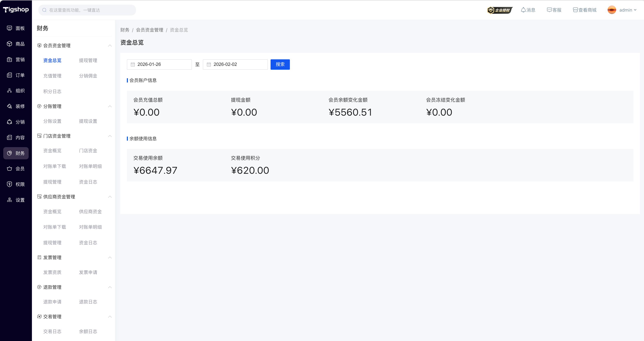Click the 营销 marketing sidebar icon
The width and height of the screenshot is (644, 341).
10,60
